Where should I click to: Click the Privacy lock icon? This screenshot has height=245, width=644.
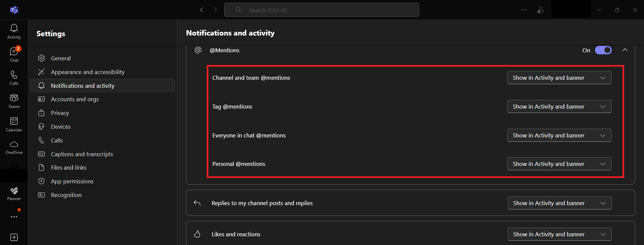(41, 113)
